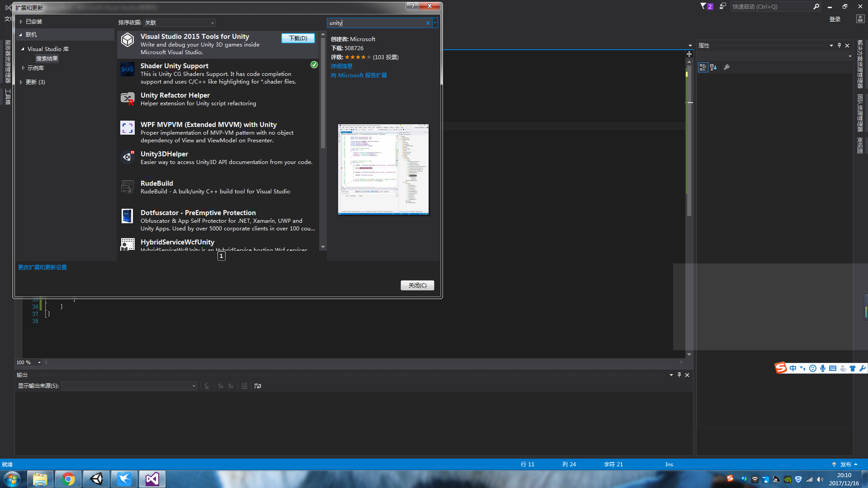
Task: Switch properties to categorized view
Action: pyautogui.click(x=703, y=67)
